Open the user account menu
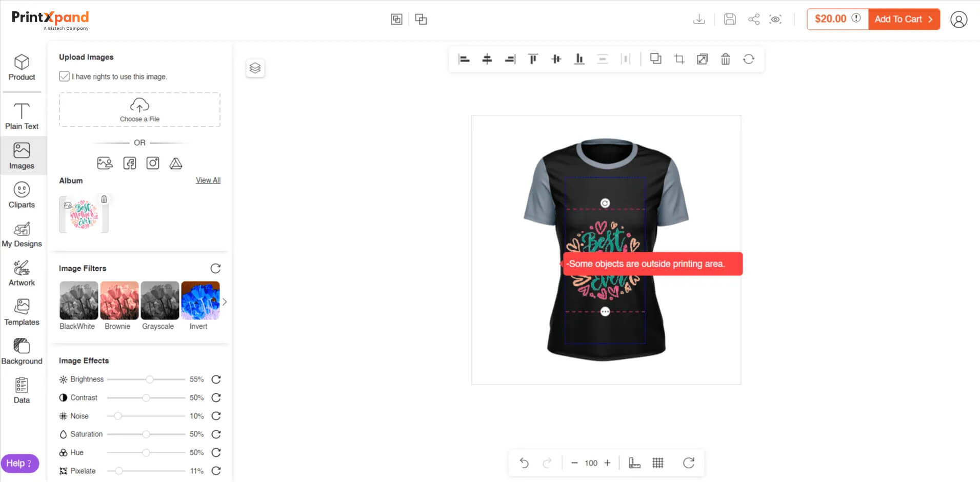Screen dimensions: 980x482 point(958,19)
